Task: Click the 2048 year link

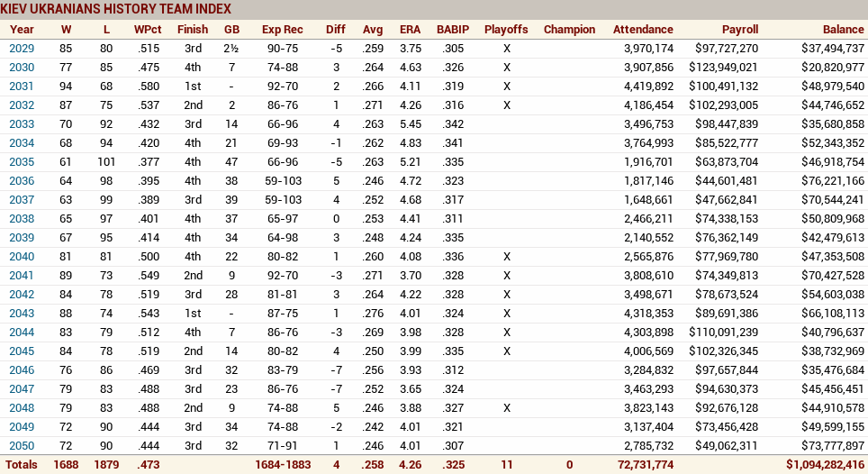Action: [22, 408]
